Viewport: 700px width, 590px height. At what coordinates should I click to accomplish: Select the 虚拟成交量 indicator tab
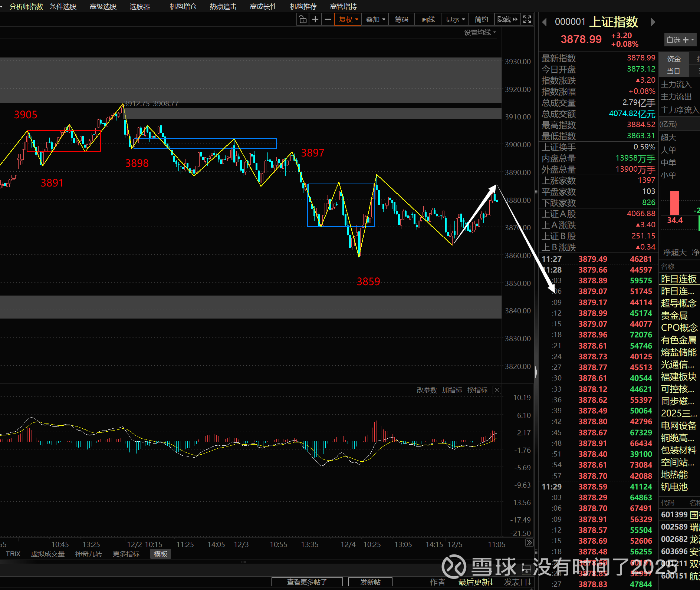[x=48, y=554]
